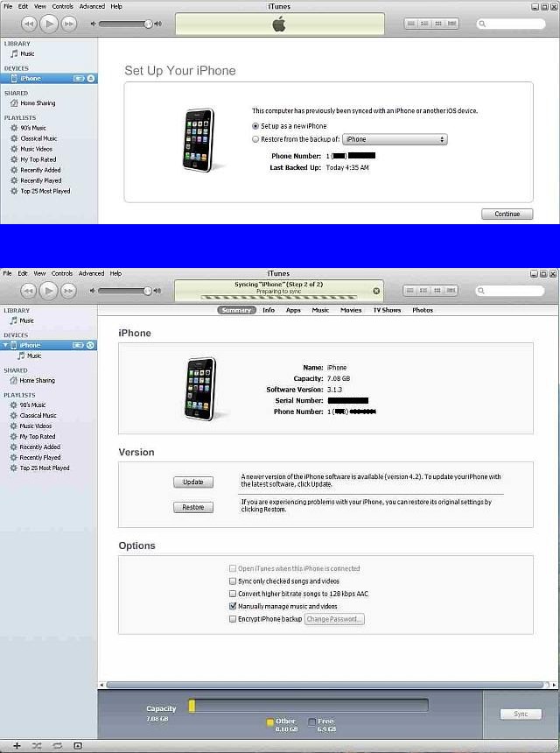Click the Continue button
Image resolution: width=560 pixels, height=753 pixels.
(507, 215)
